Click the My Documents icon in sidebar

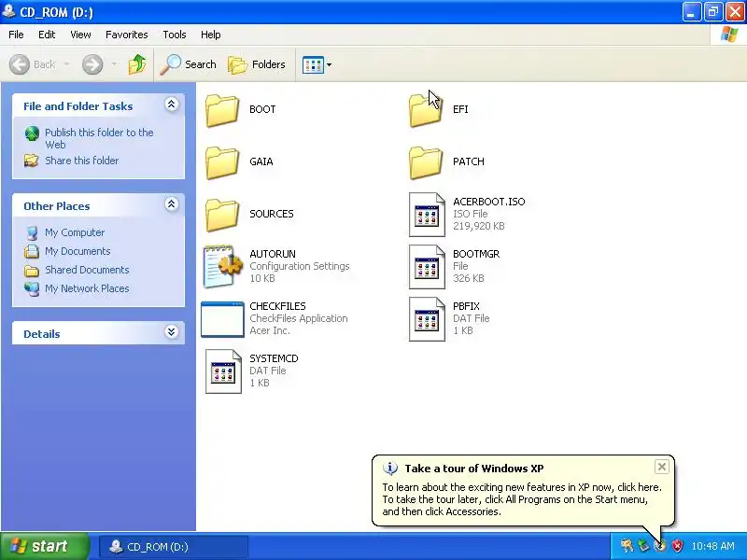pyautogui.click(x=32, y=251)
